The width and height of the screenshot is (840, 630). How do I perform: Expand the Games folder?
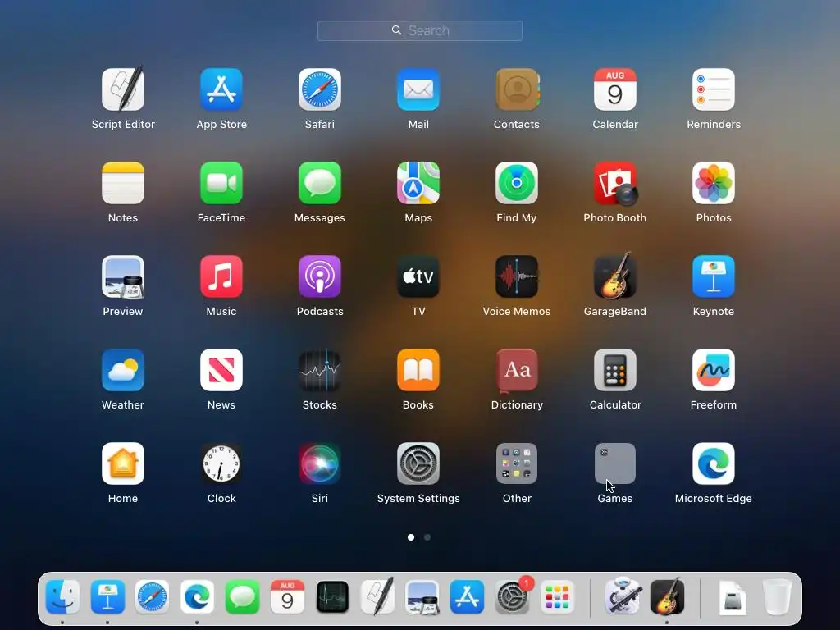615,463
